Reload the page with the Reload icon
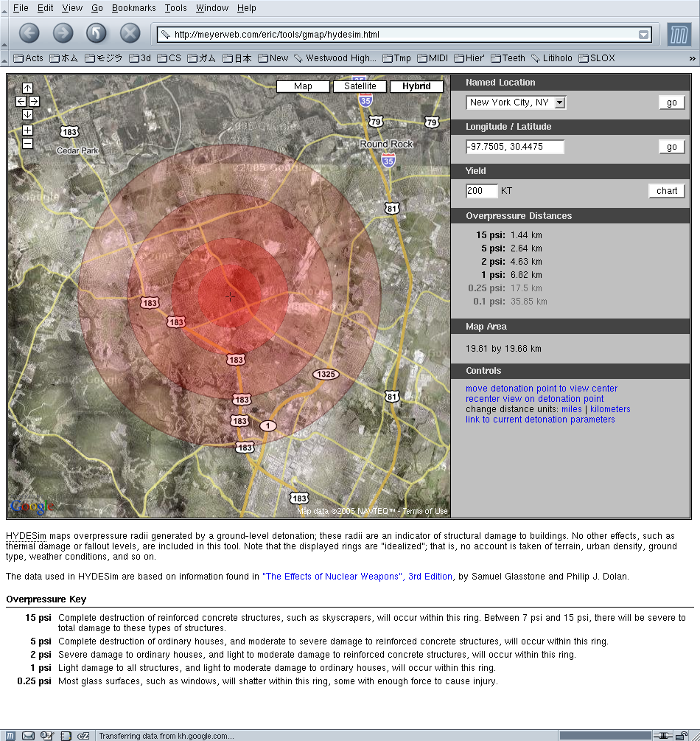Image resolution: width=700 pixels, height=741 pixels. pos(97,33)
